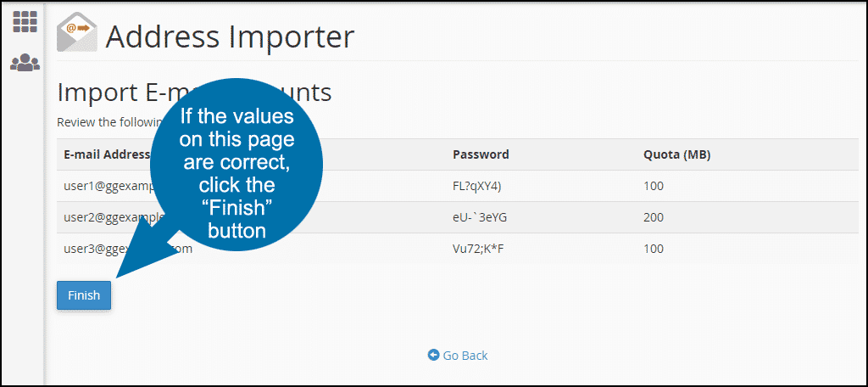
Task: Click the 200 quota value
Action: [654, 217]
